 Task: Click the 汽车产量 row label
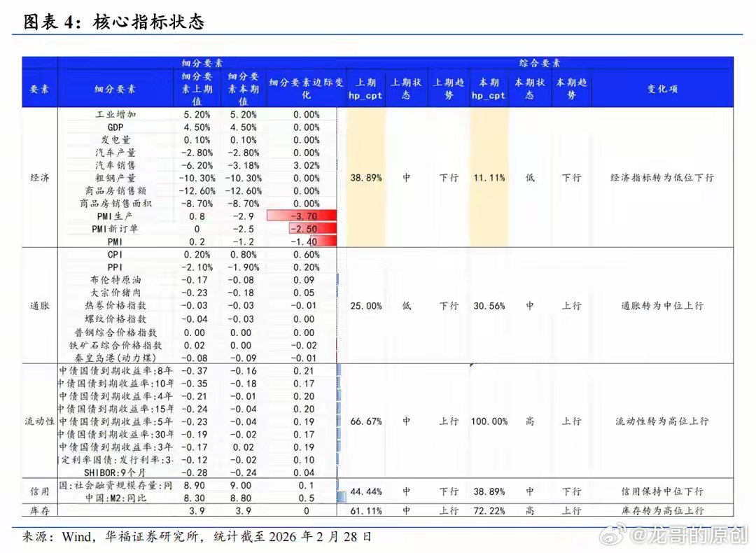coord(115,153)
